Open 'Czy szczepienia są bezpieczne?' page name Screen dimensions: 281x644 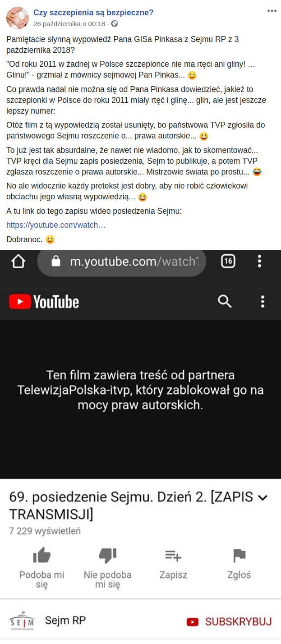point(93,13)
